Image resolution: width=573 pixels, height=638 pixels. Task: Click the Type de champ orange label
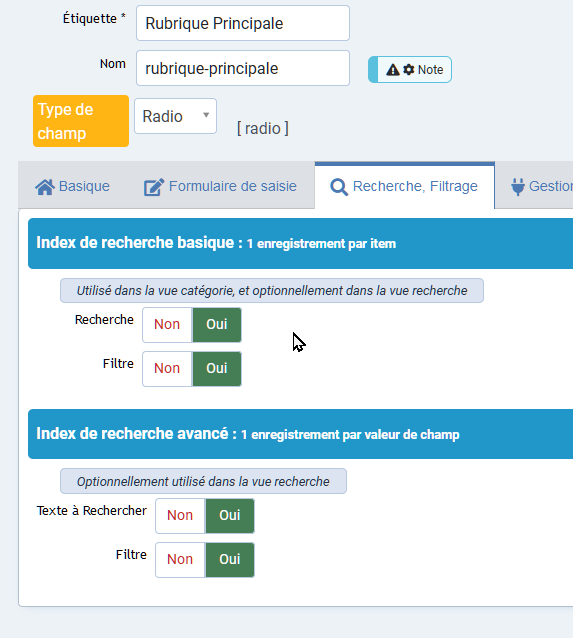click(x=81, y=121)
